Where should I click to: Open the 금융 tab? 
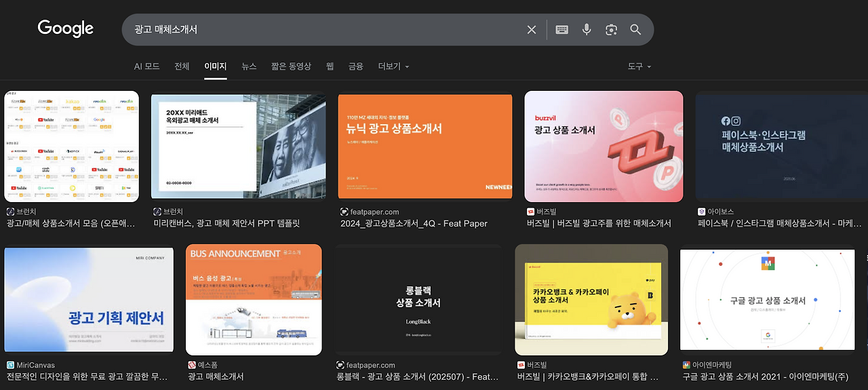click(x=355, y=66)
